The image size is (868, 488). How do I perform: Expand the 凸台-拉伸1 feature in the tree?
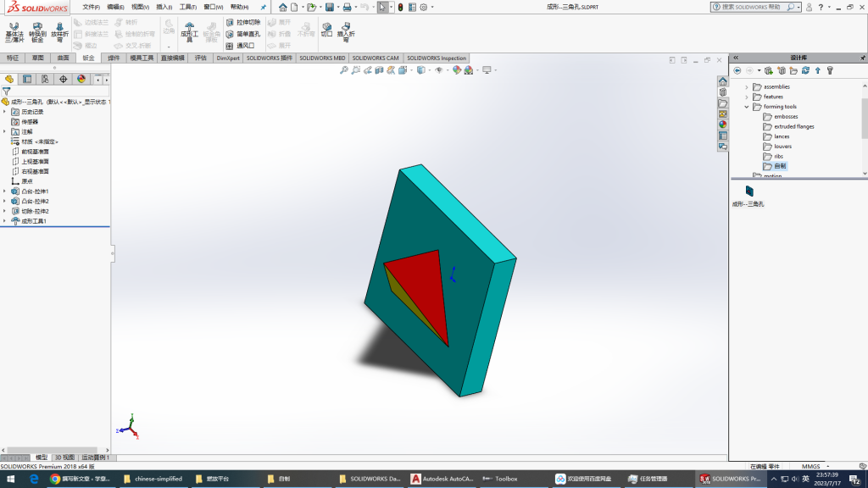pos(4,191)
